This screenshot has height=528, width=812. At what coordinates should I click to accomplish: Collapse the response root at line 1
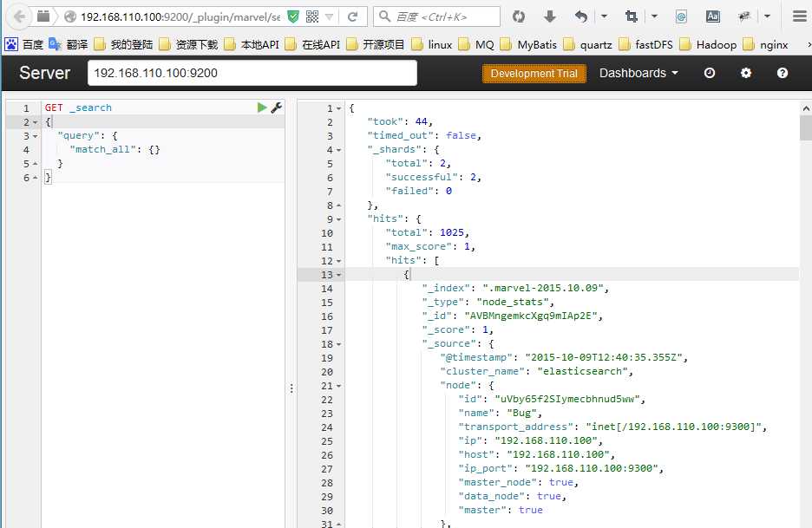click(338, 108)
